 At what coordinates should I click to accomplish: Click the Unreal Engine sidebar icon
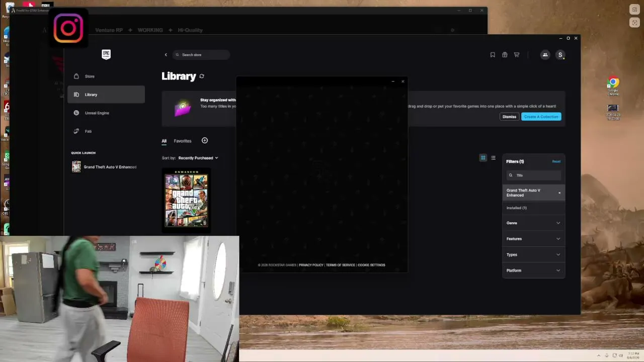pos(76,113)
